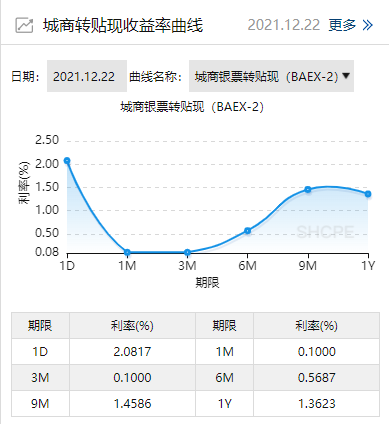The height and width of the screenshot is (424, 389).
Task: Select the 9M data point on the curve
Action: (x=308, y=190)
